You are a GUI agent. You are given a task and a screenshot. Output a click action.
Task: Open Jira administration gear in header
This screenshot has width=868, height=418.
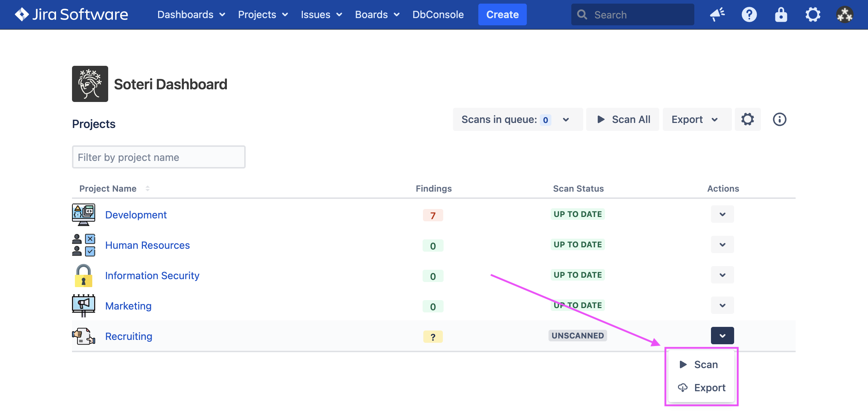[813, 14]
